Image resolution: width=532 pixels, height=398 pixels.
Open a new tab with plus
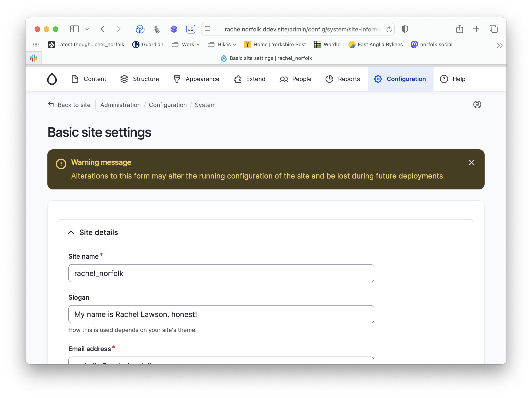[476, 29]
